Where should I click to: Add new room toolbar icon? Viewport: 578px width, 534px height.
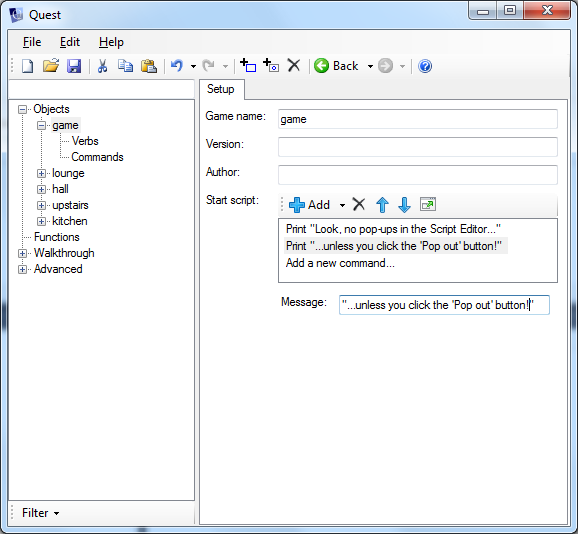248,66
